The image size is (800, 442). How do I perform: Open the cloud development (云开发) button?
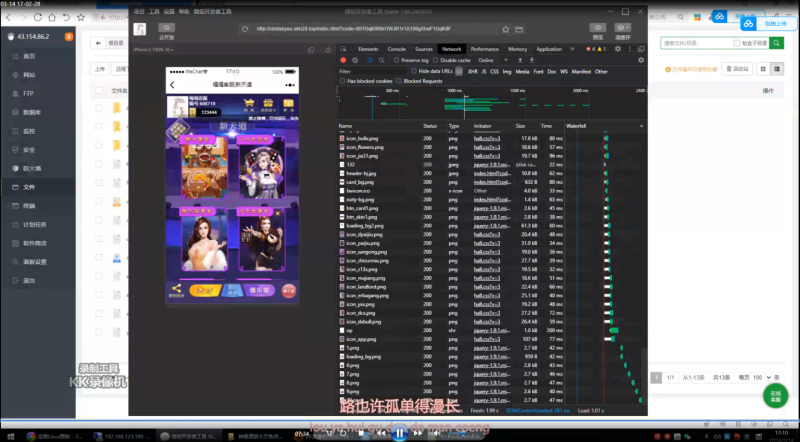point(166,31)
